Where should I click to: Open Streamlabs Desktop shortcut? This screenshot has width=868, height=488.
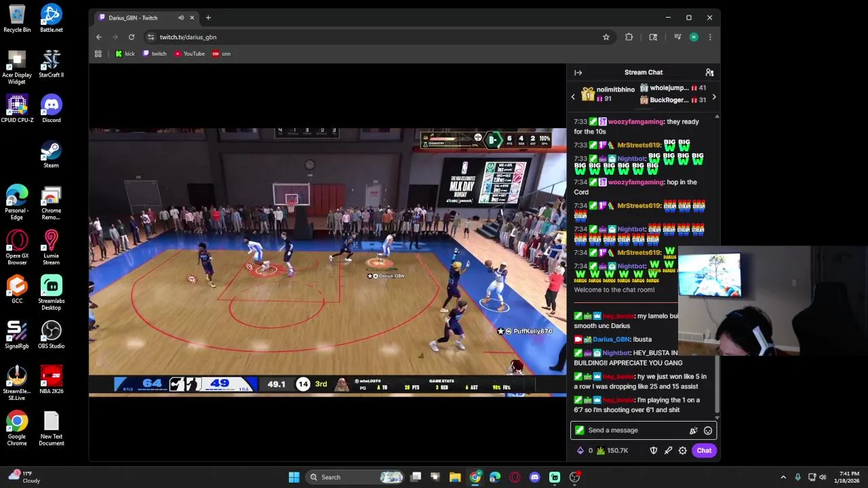[52, 293]
